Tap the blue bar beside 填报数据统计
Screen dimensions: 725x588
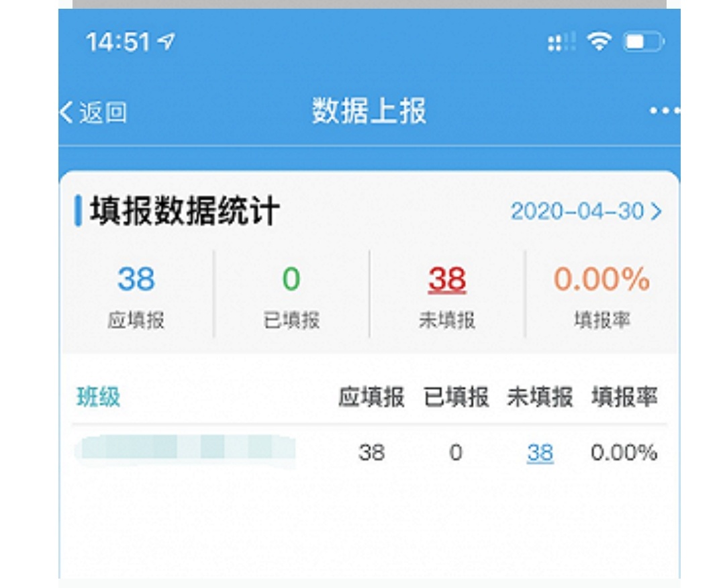point(79,211)
